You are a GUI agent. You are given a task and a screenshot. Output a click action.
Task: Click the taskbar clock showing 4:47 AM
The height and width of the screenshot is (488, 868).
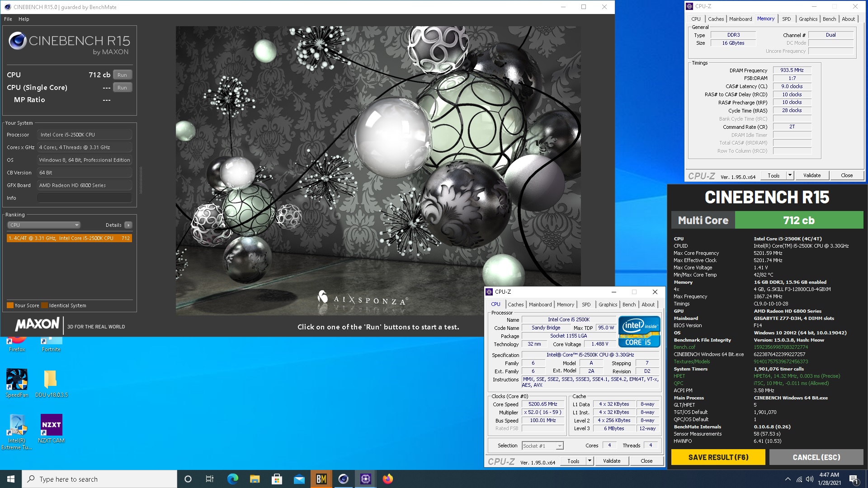829,479
